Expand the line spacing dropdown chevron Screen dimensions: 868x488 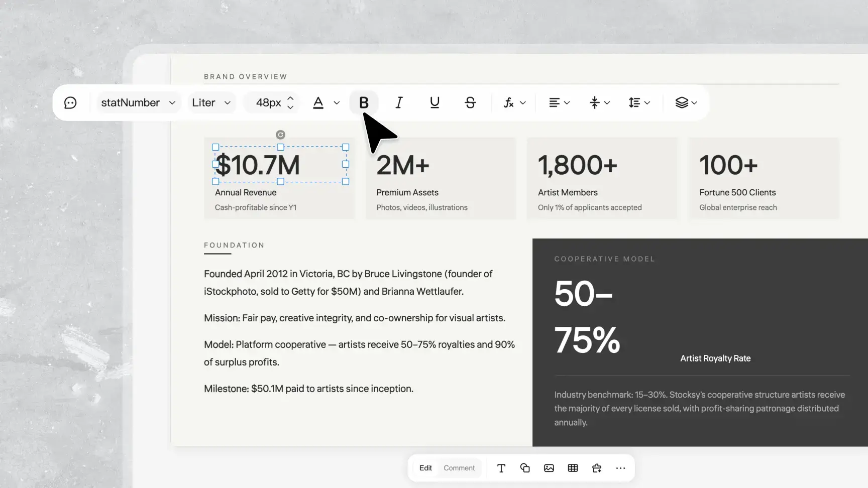click(x=647, y=102)
